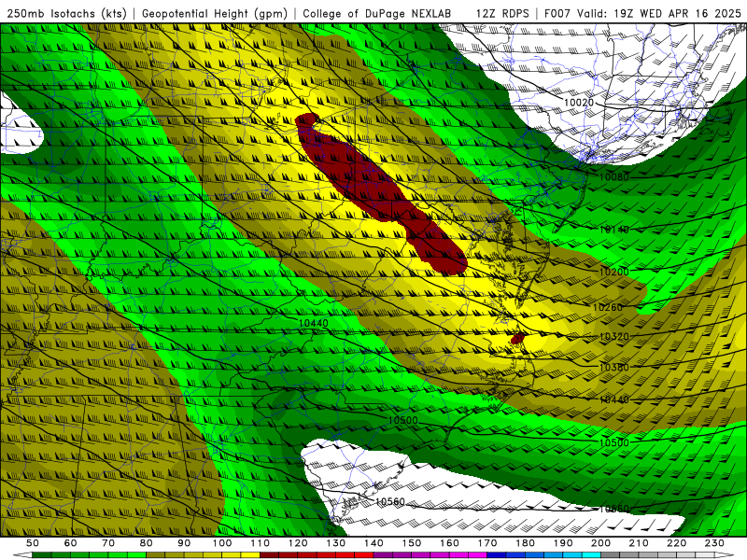
Task: Click the small dark red wind maximum near coast
Action: pyautogui.click(x=517, y=339)
